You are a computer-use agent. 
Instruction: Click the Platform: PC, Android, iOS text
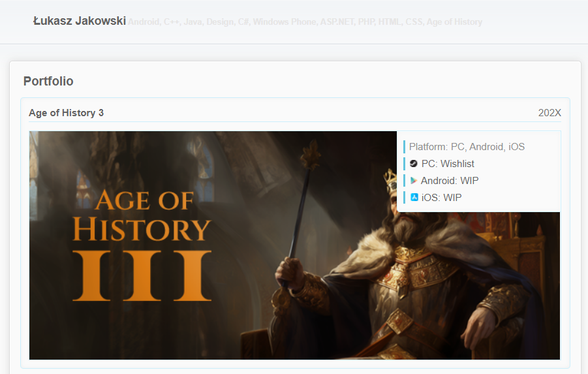467,147
